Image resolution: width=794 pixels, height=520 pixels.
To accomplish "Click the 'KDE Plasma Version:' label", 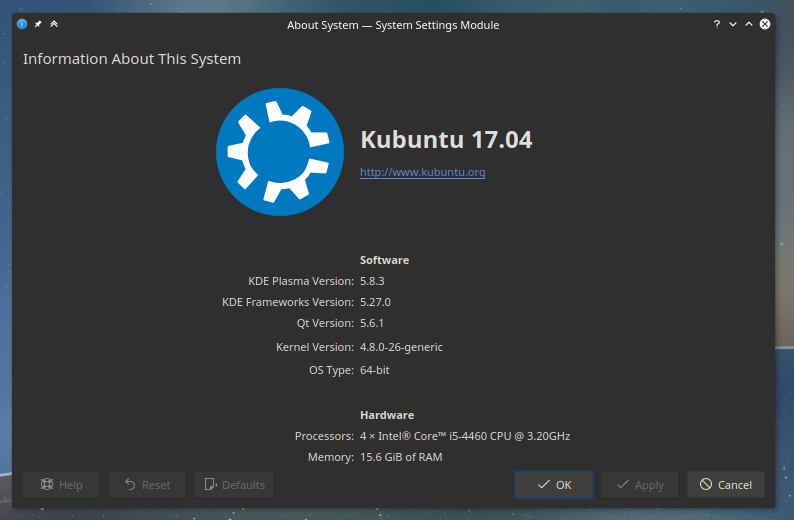I will point(301,281).
